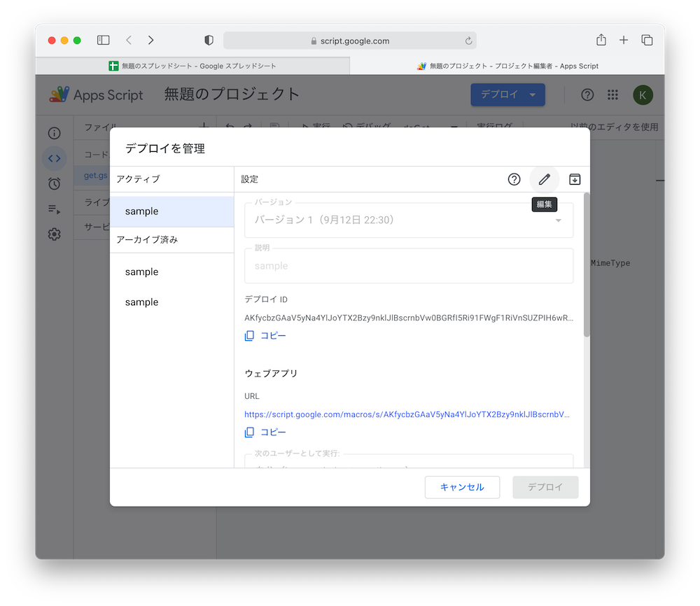
Task: Click the dialog's vertical scrollbar
Action: click(587, 265)
